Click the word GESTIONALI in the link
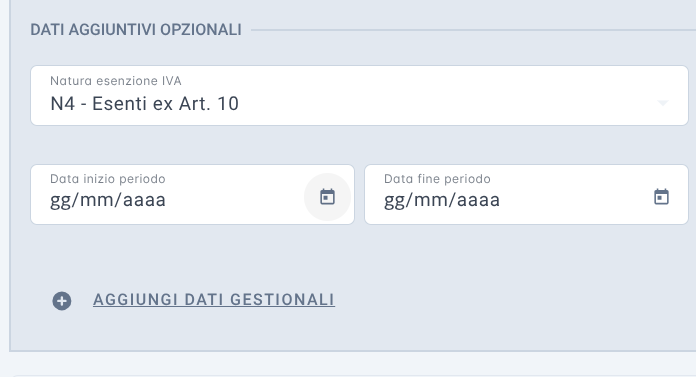696x377 pixels. pyautogui.click(x=282, y=300)
